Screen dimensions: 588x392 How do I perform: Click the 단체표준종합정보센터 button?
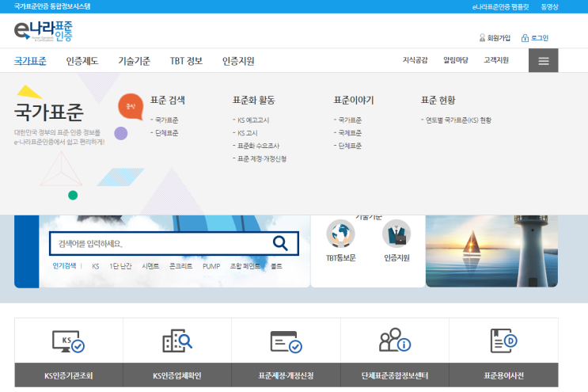click(x=395, y=375)
